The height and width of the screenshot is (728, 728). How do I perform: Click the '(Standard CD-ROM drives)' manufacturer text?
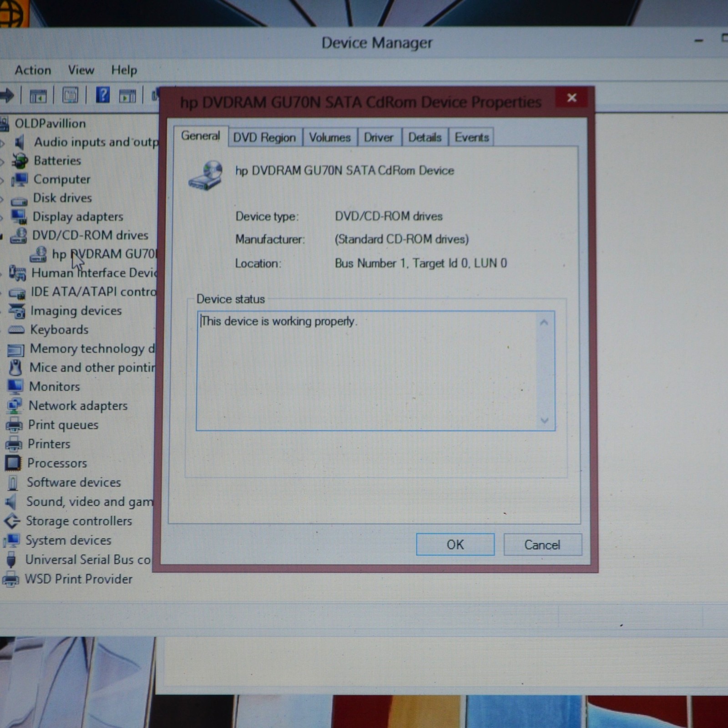pos(402,239)
